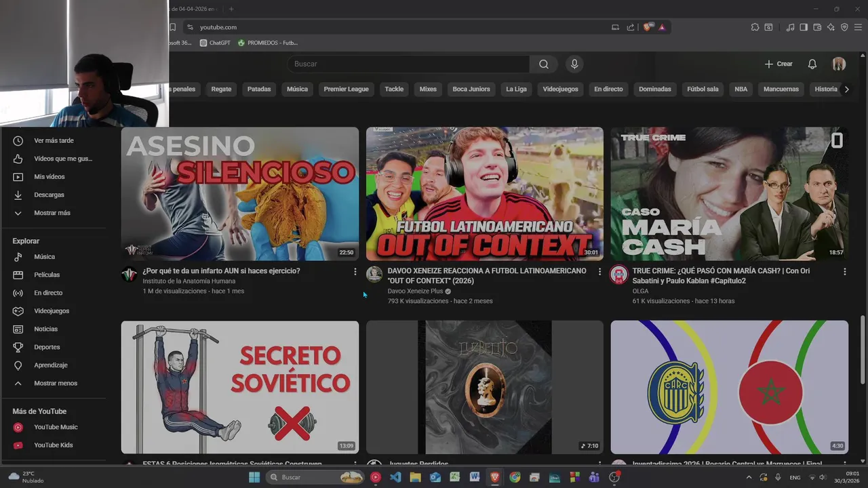Open YouTube Music from the sidebar

(54, 427)
